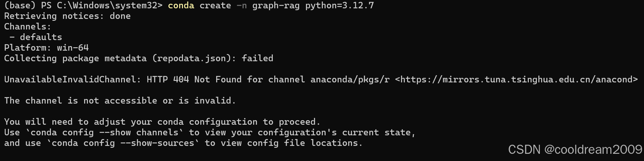Click the 'Platform: win-64' line
The image size is (644, 161).
46,48
